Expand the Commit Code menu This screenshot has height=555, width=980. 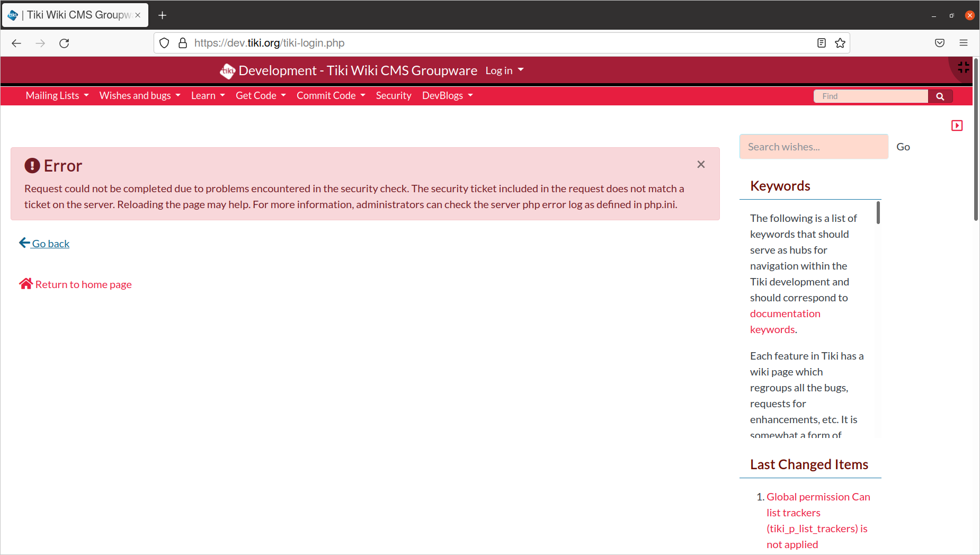331,96
